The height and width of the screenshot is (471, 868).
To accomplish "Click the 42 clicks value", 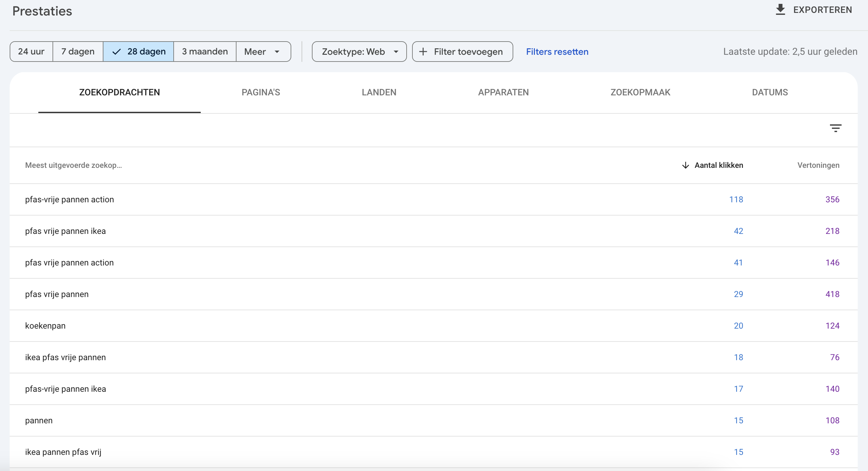I will [738, 231].
